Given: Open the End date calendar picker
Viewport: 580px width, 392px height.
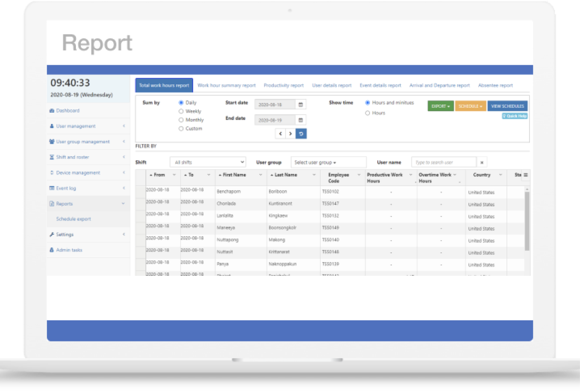Looking at the screenshot, I should coord(301,120).
